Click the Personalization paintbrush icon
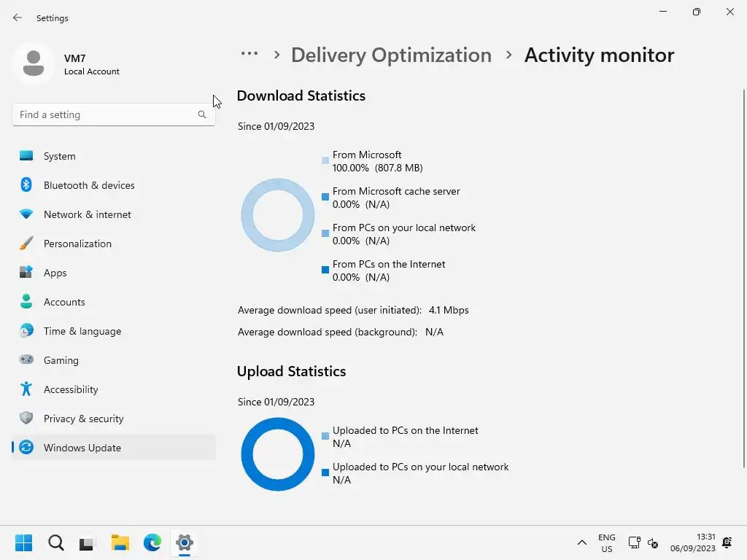Screen dimensions: 747x560 pyautogui.click(x=26, y=244)
